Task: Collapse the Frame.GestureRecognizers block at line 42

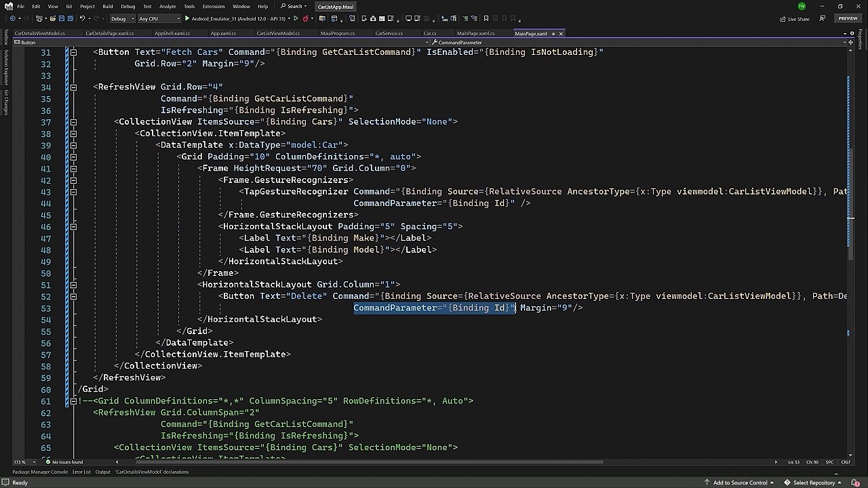Action: [73, 180]
